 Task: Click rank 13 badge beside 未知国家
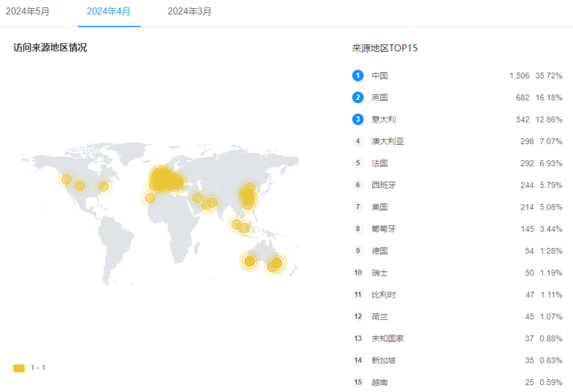[358, 338]
